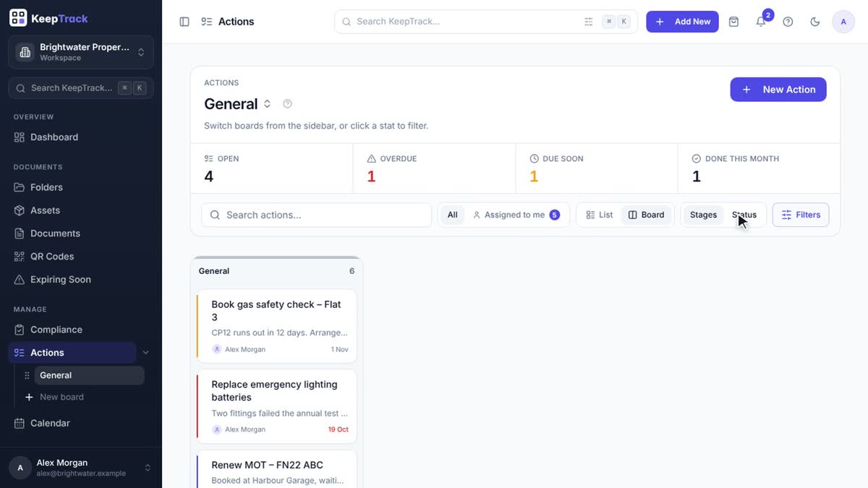Select the Board view toggle
868x488 pixels.
[647, 215]
